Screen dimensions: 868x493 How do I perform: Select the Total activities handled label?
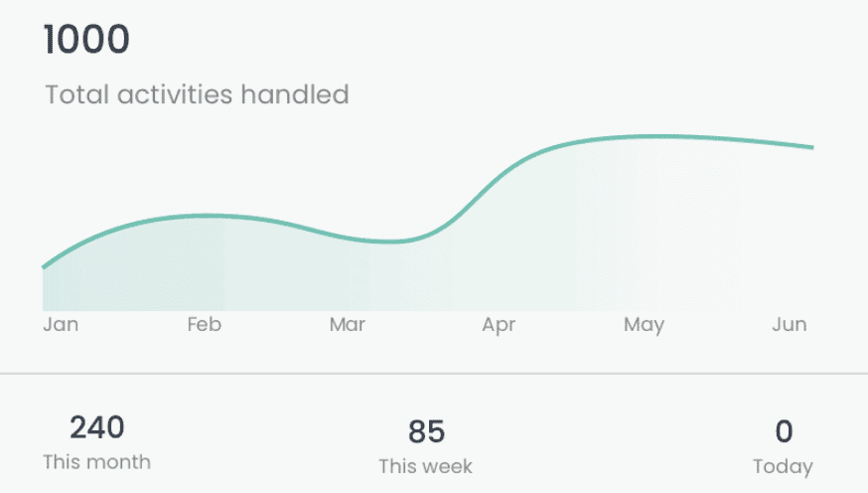[x=197, y=94]
